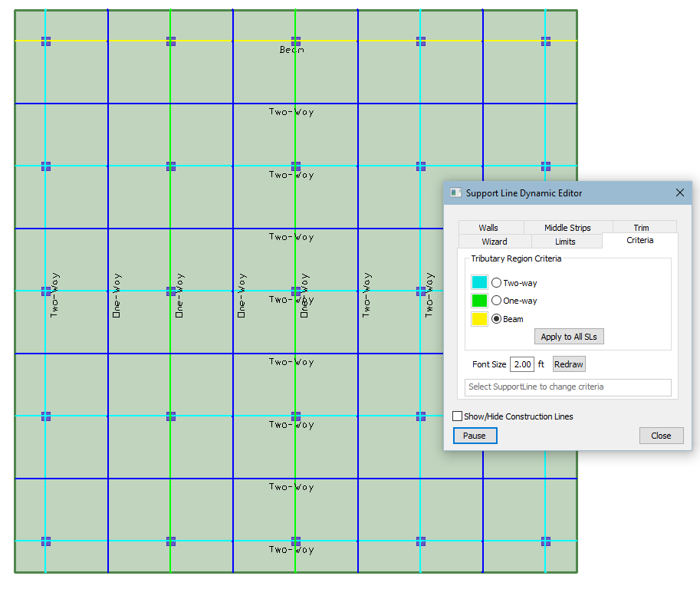The image size is (700, 589).
Task: Select the bottom-left column marker
Action: tap(46, 541)
